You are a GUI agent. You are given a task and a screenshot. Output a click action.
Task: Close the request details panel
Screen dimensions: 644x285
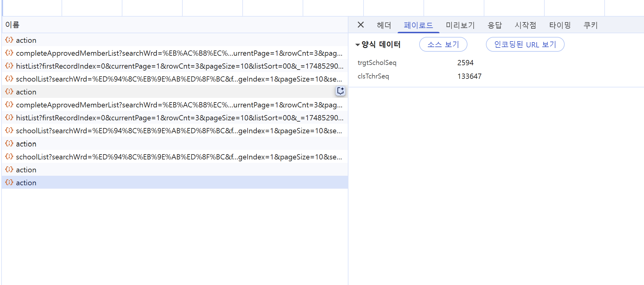(x=361, y=25)
